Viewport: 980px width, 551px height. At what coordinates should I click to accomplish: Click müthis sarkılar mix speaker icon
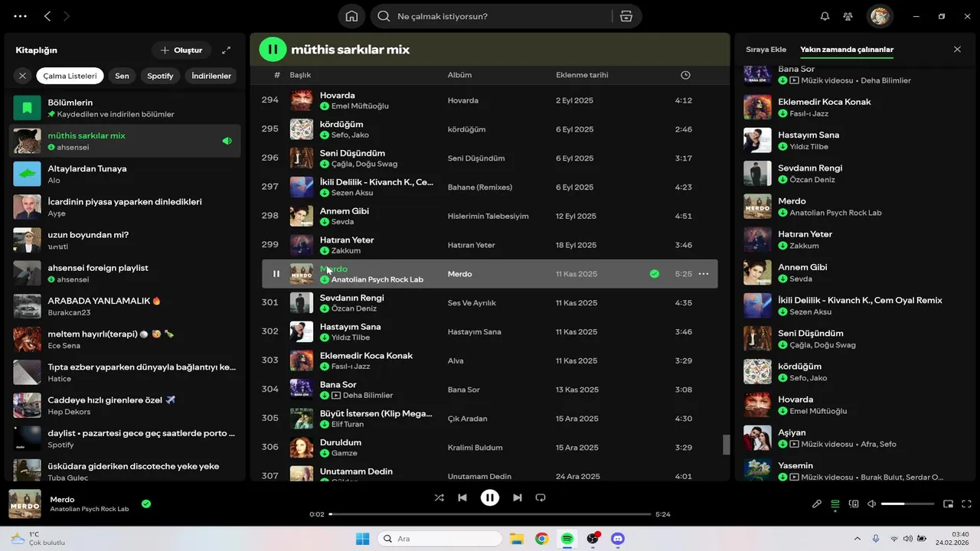[227, 141]
